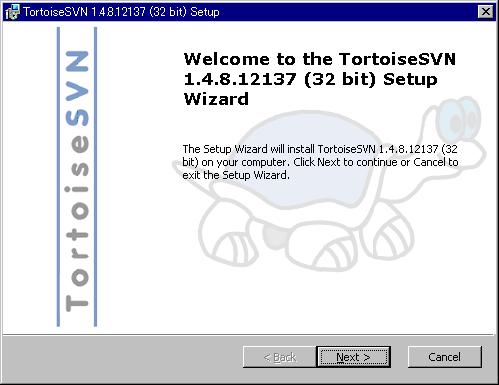
Task: Click the Setup Wizard description paragraph
Action: pyautogui.click(x=320, y=162)
